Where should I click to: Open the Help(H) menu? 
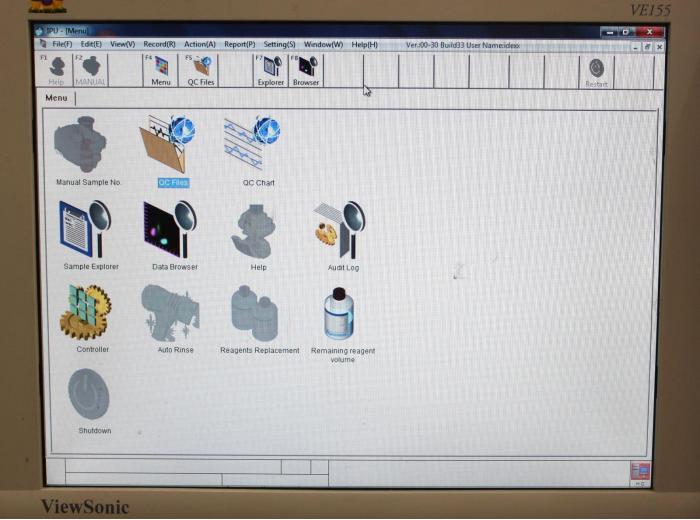point(364,45)
